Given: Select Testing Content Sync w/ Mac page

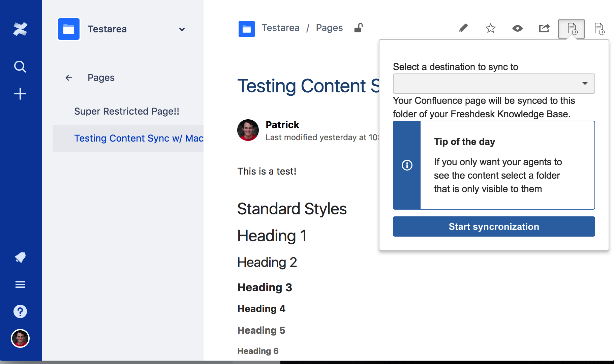Looking at the screenshot, I should pos(139,138).
